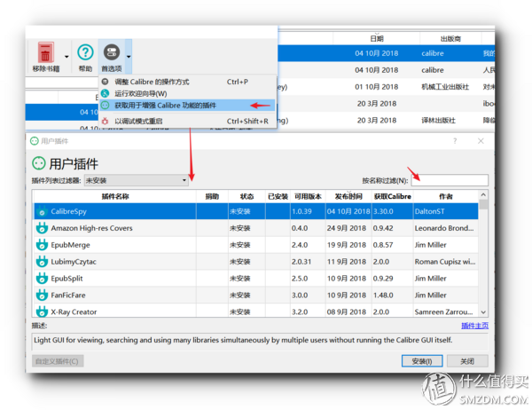Click the 出版商 column header in library

pos(450,39)
